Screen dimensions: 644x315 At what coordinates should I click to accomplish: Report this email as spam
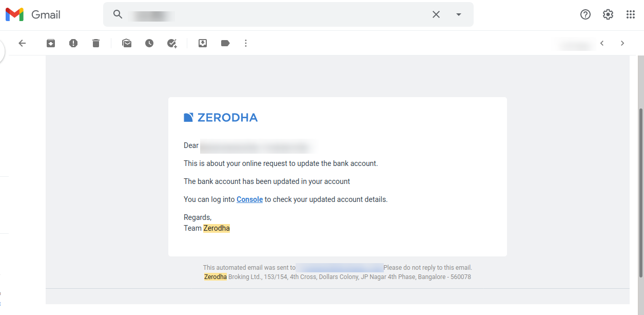point(73,43)
